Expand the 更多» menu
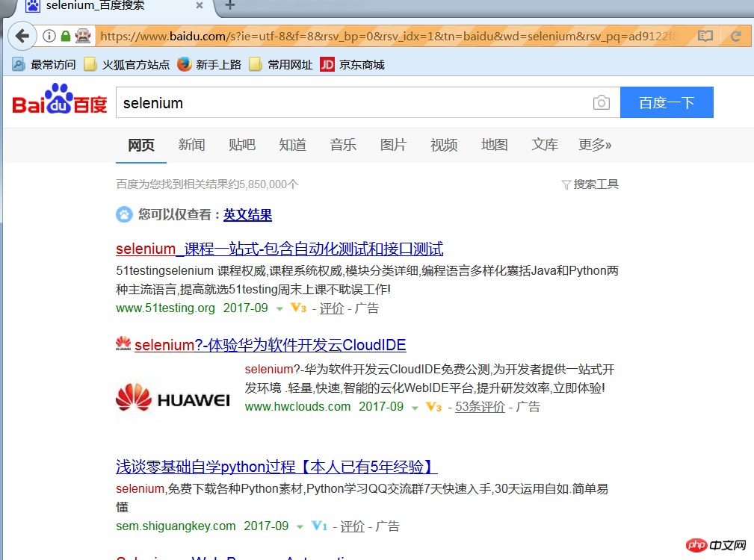 (595, 145)
